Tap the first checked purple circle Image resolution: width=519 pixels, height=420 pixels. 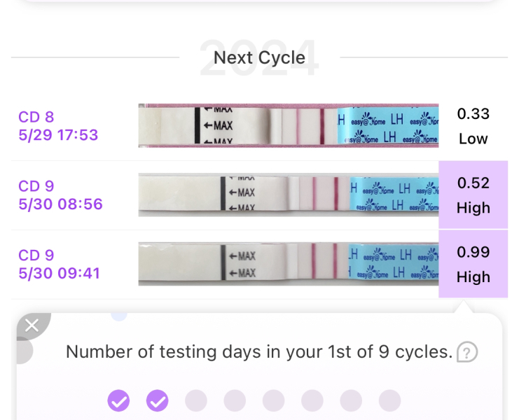click(x=118, y=400)
